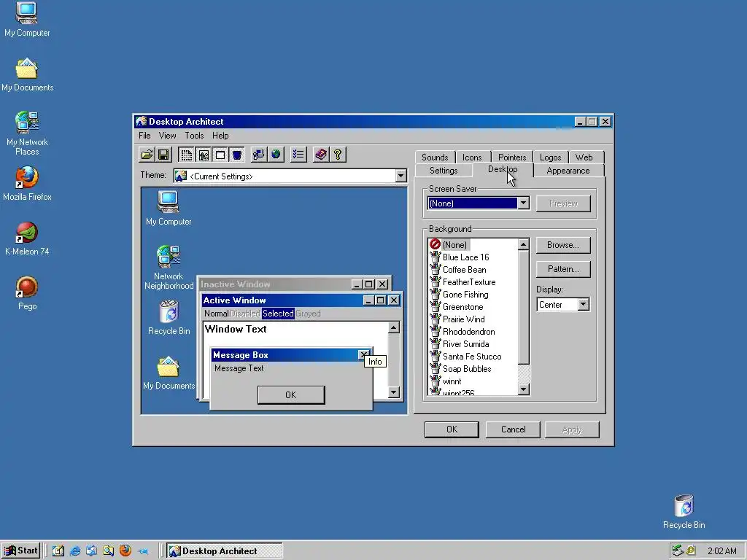Switch to the Settings tab
747x560 pixels.
444,171
